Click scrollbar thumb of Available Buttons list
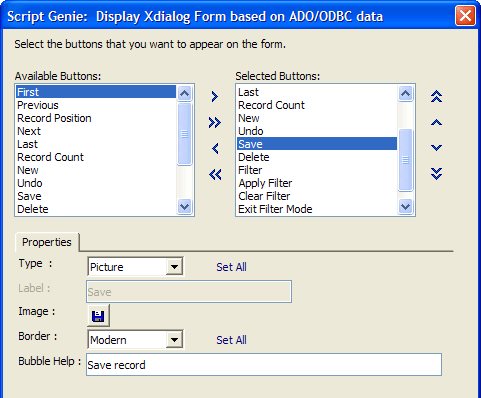Viewport: 481px width, 398px height. pos(184,134)
